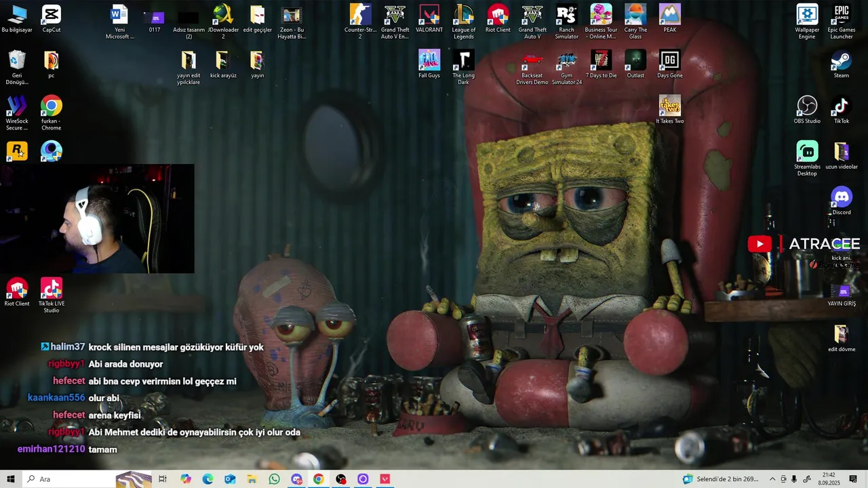Open File Explorer from taskbar

click(x=252, y=479)
